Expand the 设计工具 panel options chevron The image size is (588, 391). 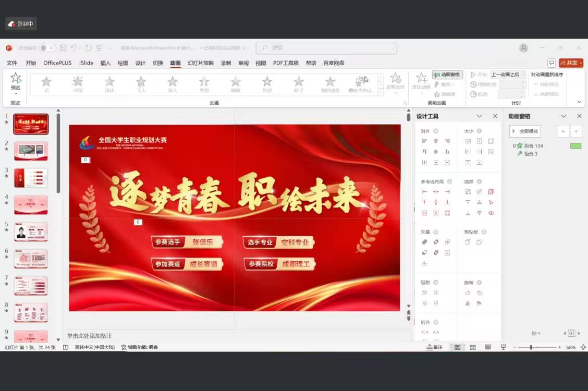click(479, 116)
